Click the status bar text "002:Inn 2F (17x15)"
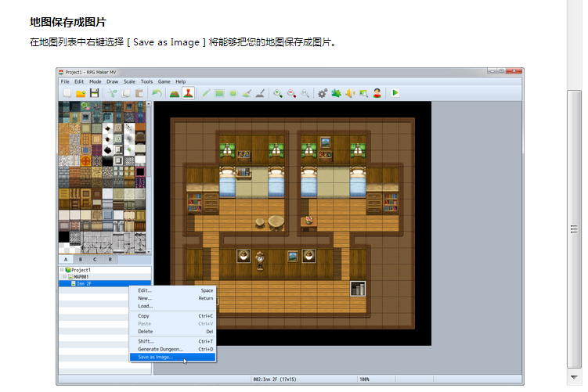 point(275,379)
